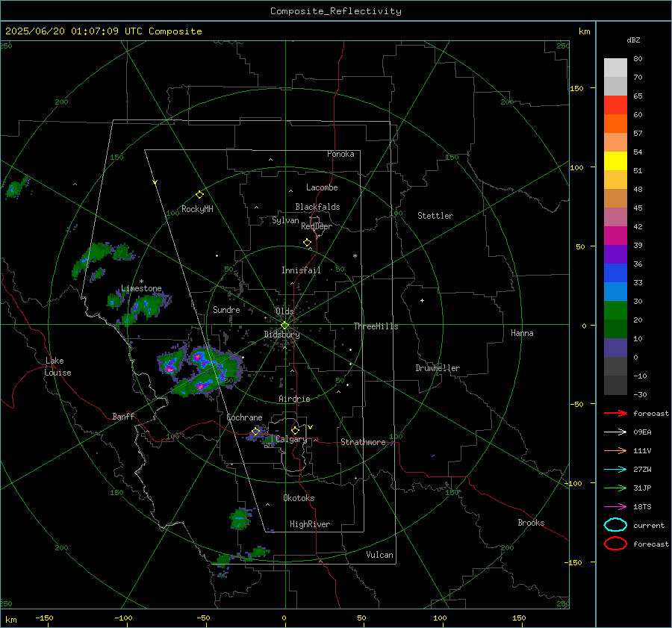This screenshot has width=672, height=628.
Task: Click the intense storm cell southwest of Sundre
Action: [200, 371]
